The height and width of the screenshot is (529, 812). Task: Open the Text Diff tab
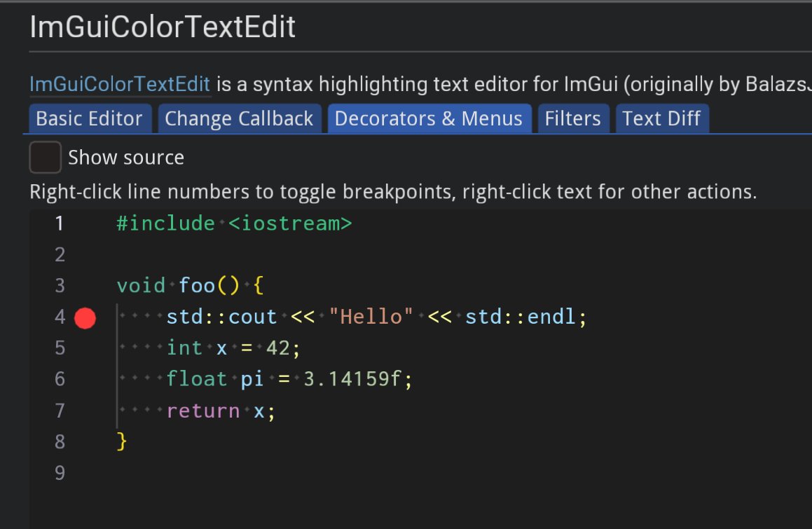point(661,118)
